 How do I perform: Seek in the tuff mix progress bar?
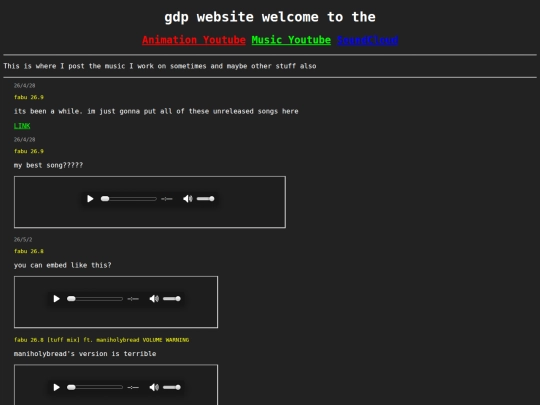tap(95, 387)
